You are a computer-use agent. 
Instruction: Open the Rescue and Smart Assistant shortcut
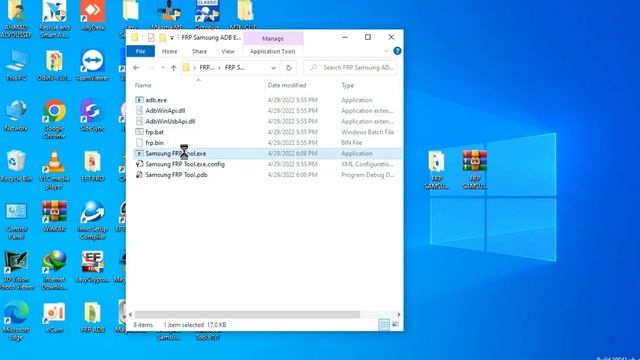tap(54, 18)
